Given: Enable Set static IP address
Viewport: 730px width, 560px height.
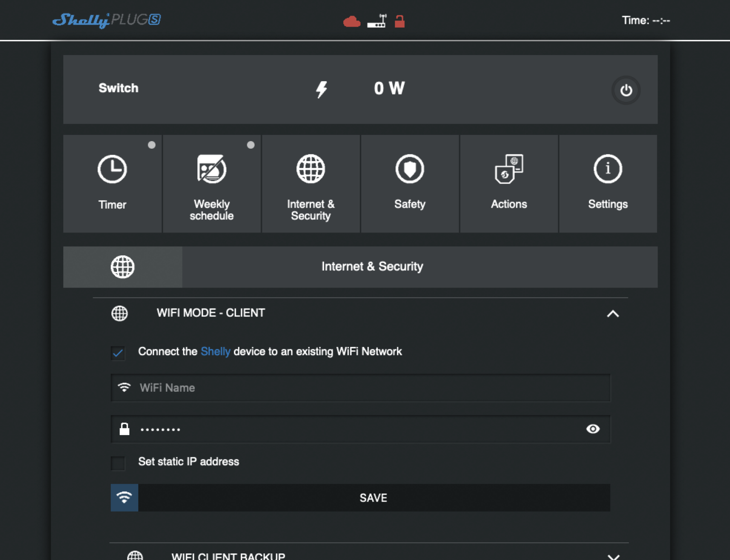Looking at the screenshot, I should pyautogui.click(x=118, y=463).
